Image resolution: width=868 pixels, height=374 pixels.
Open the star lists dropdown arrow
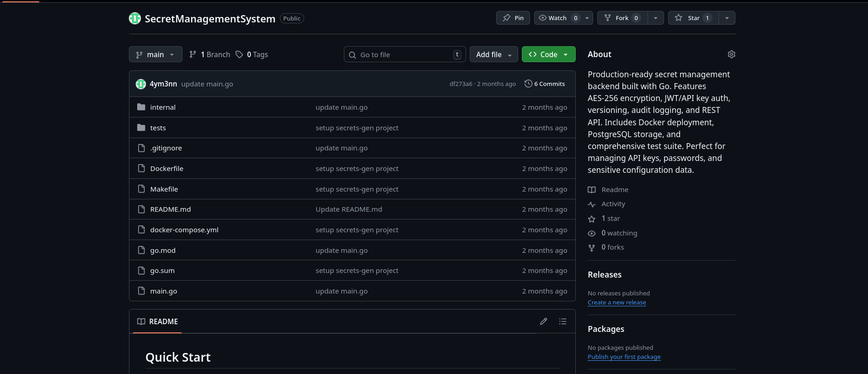pos(727,18)
